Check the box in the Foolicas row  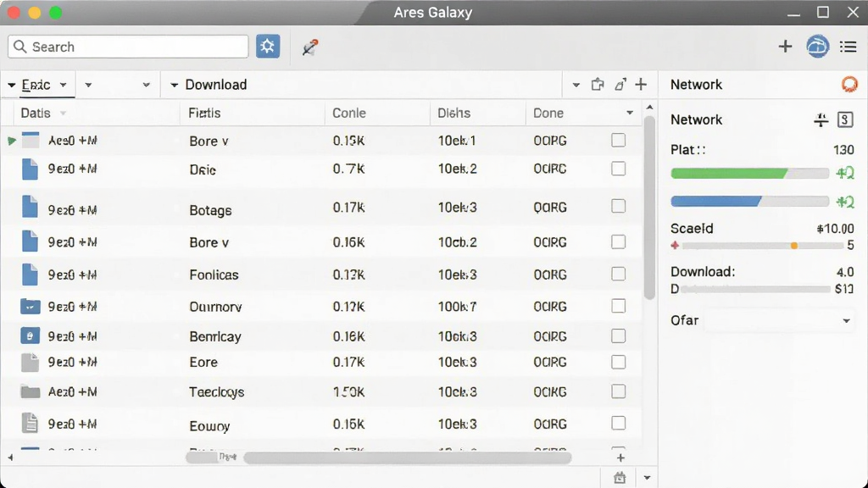pos(618,274)
